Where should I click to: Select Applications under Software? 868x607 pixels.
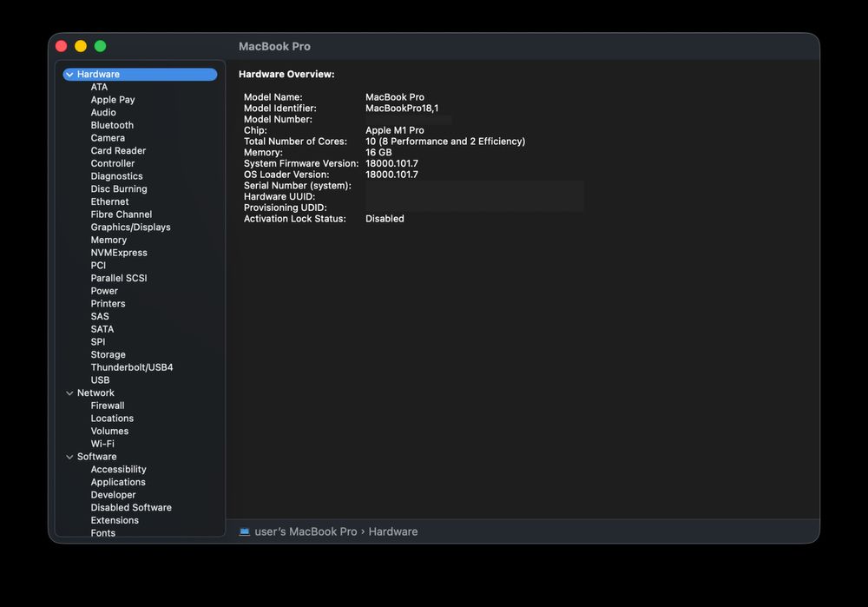click(118, 482)
